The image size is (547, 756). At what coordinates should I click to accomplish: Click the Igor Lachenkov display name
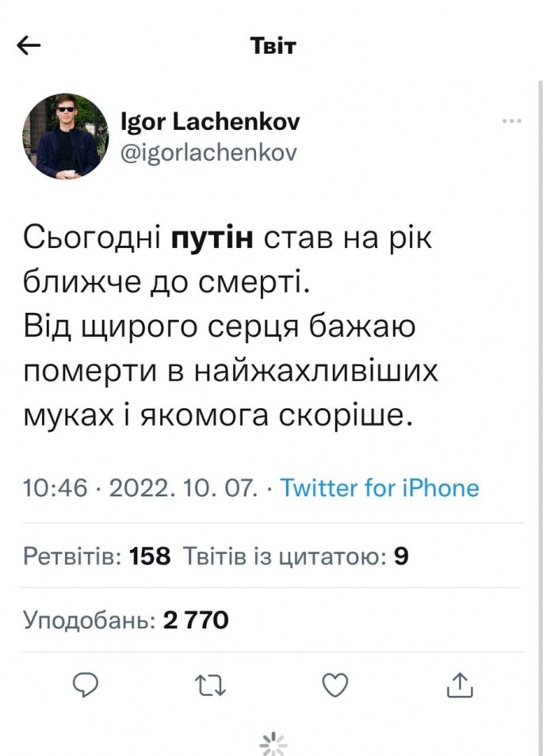(x=210, y=122)
